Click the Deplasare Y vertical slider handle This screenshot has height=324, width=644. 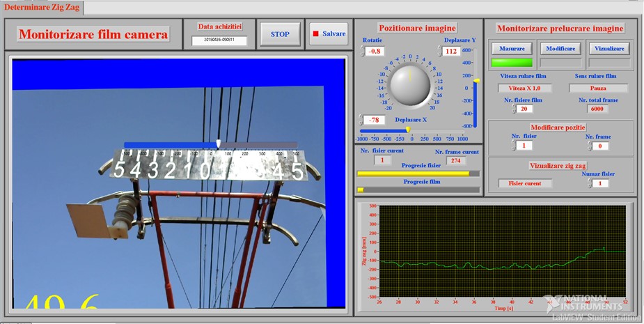click(476, 81)
